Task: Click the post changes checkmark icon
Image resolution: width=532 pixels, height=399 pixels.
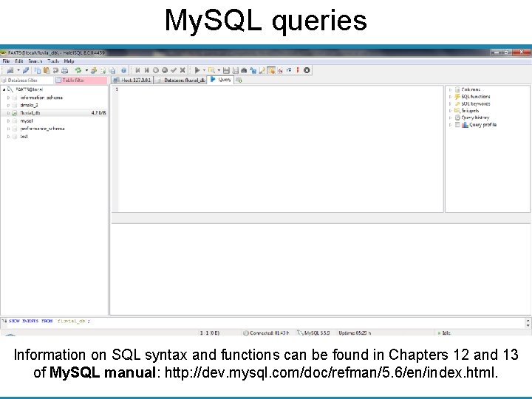Action: pyautogui.click(x=174, y=70)
